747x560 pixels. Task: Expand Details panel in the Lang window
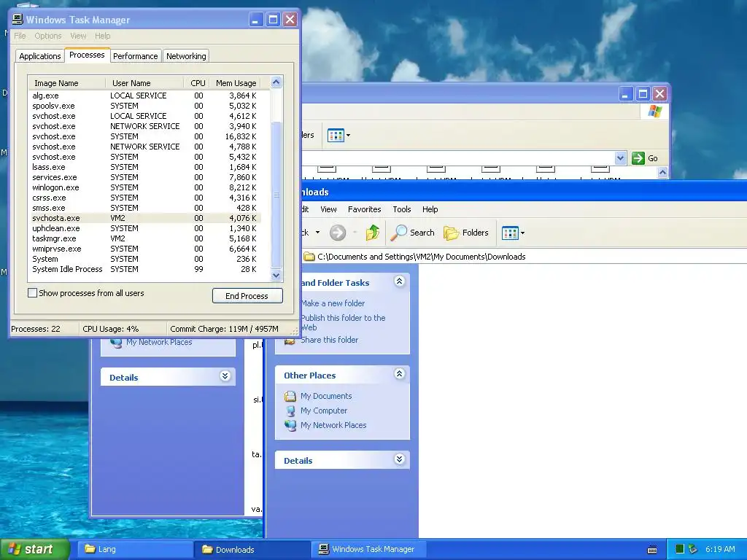click(225, 376)
